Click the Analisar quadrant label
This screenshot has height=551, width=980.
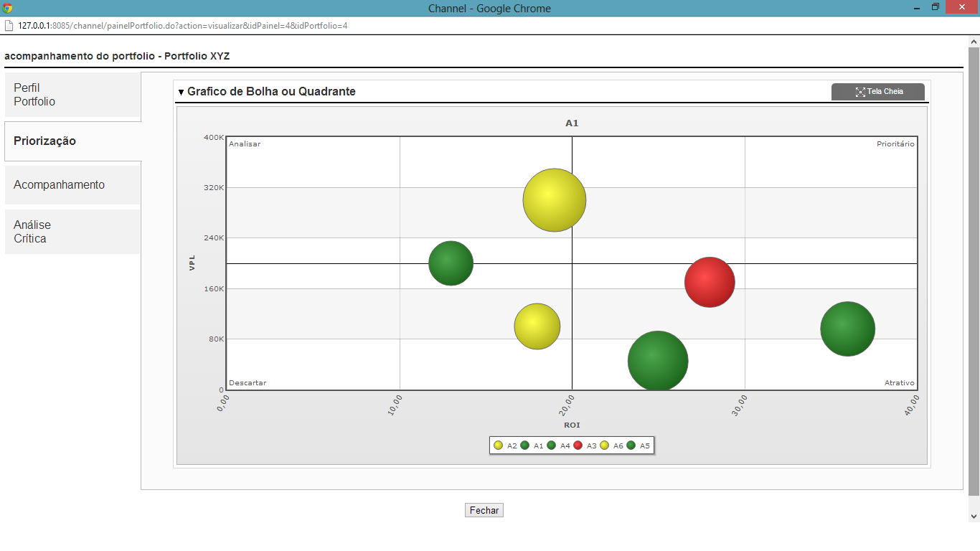click(245, 144)
